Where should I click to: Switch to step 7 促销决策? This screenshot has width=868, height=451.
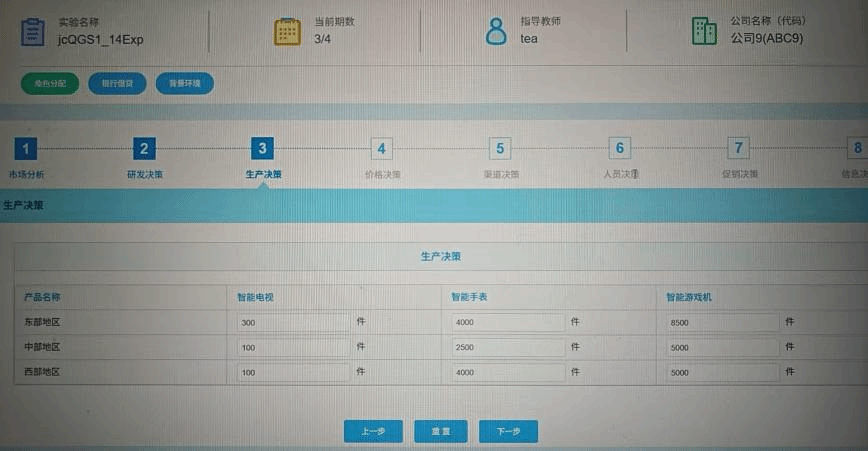(738, 150)
